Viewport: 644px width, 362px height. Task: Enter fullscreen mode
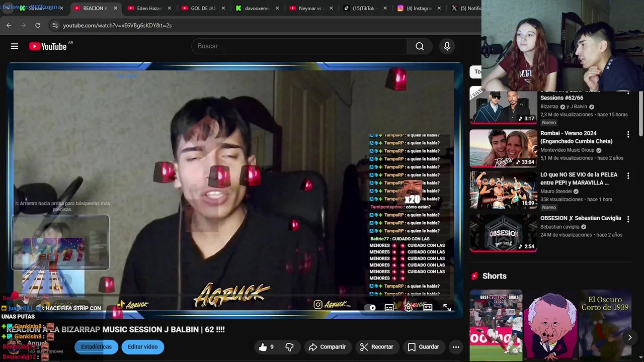(x=447, y=308)
